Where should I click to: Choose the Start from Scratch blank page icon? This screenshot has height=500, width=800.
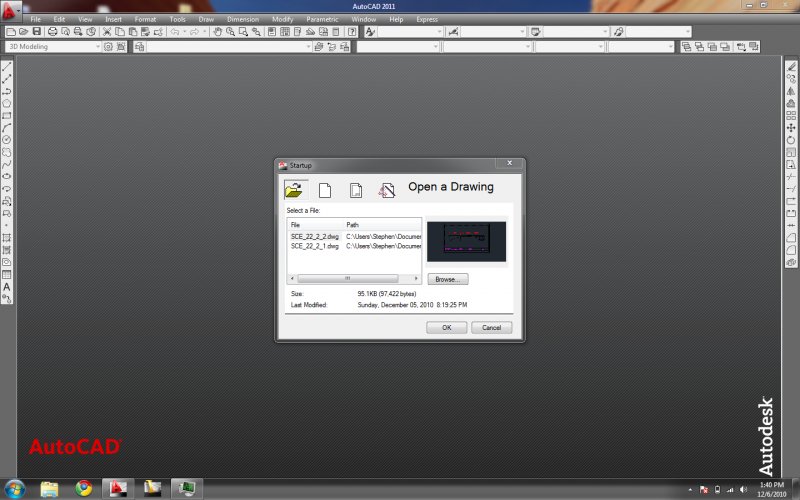pos(325,190)
